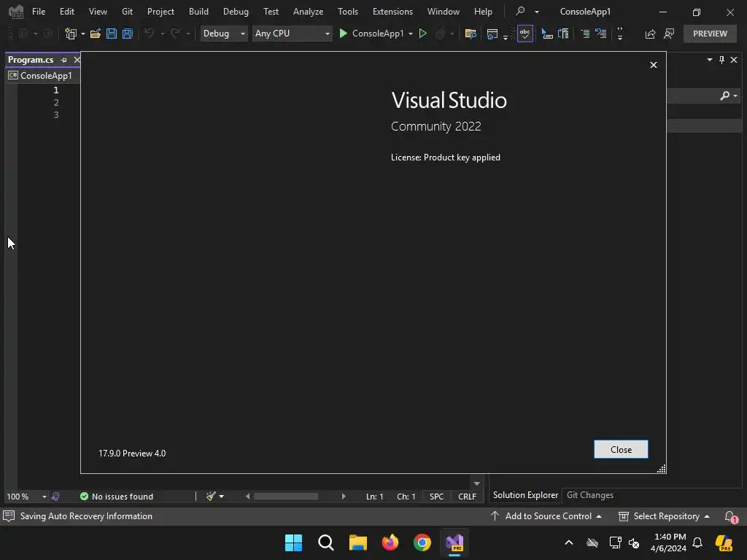This screenshot has width=747, height=560.
Task: Open the Extensions menu
Action: 392,12
